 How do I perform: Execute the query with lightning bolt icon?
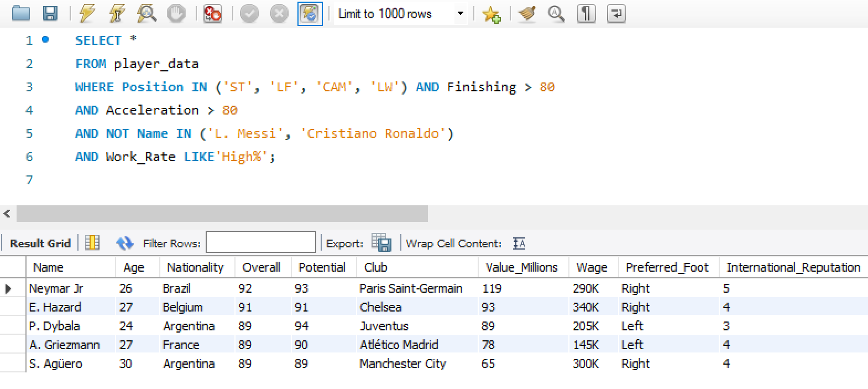[87, 13]
